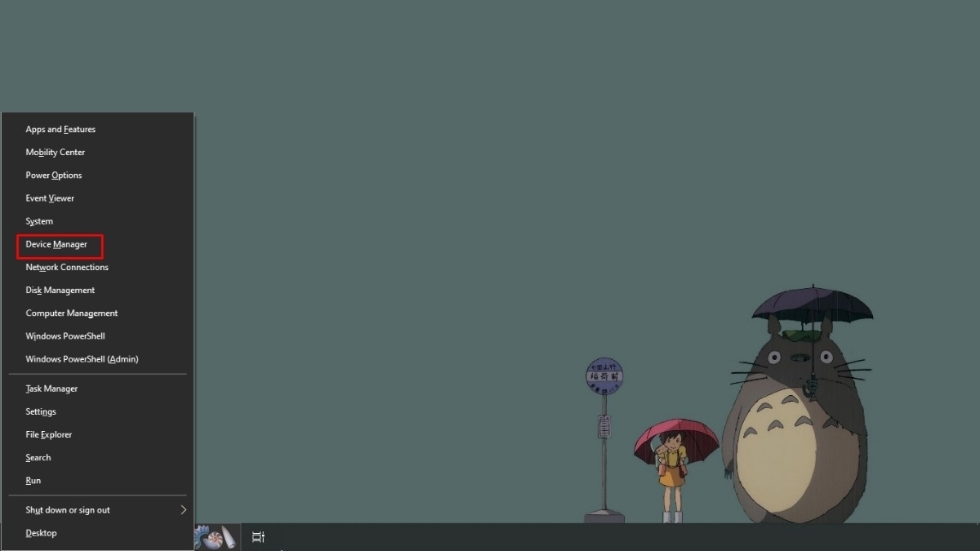The height and width of the screenshot is (551, 980).
Task: Launch Event Viewer
Action: point(50,198)
